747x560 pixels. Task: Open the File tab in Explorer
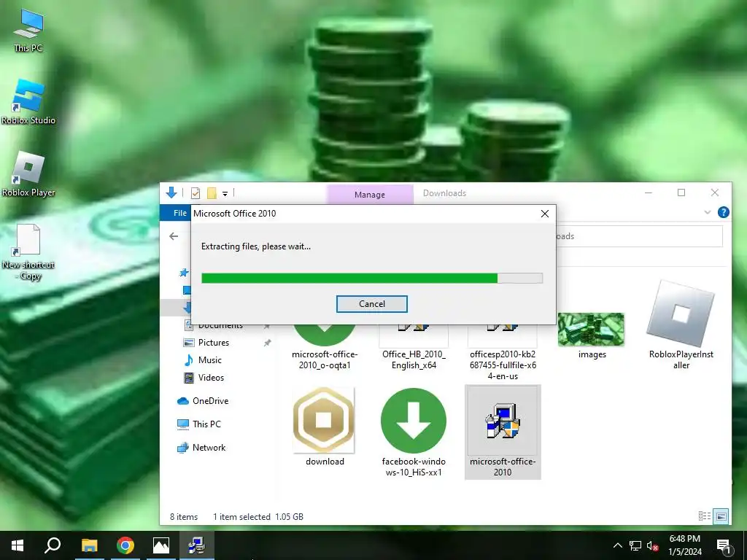point(179,213)
